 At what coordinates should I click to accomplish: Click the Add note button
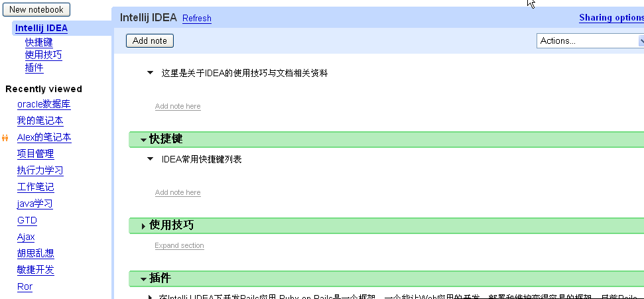coord(150,40)
